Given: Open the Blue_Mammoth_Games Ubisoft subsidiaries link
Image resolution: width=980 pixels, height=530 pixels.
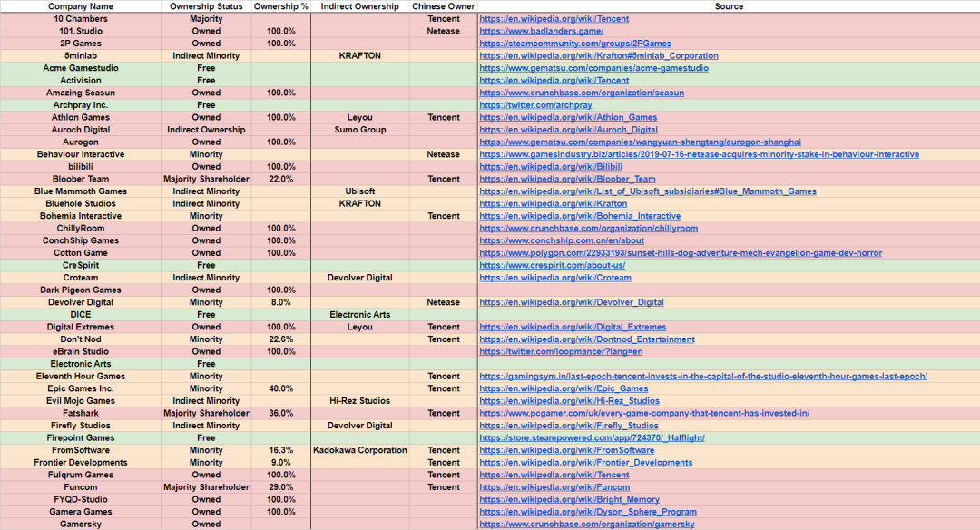Looking at the screenshot, I should (x=648, y=191).
